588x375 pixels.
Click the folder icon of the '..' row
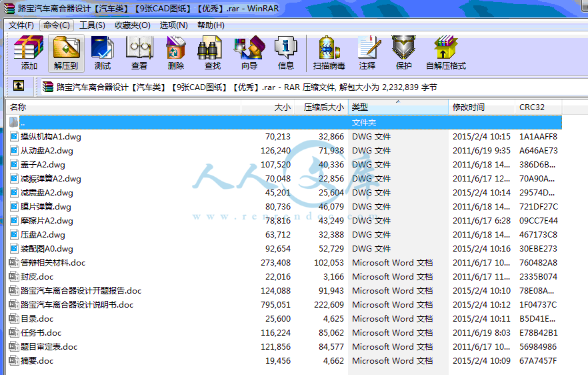click(14, 122)
